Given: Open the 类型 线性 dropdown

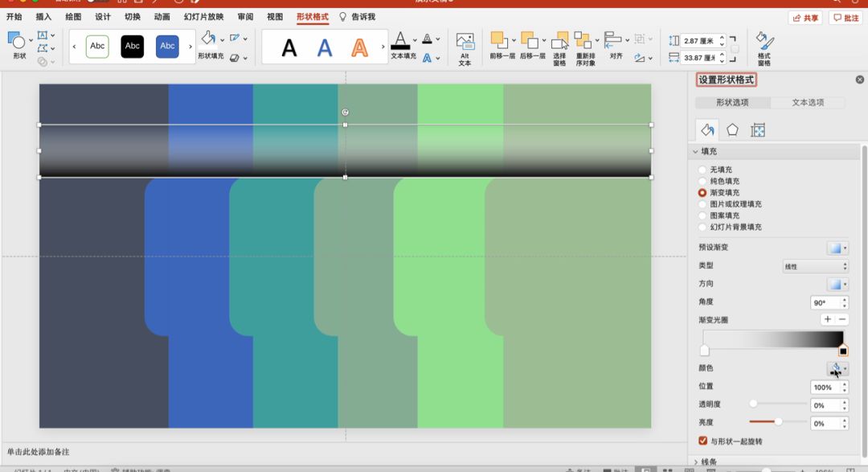Looking at the screenshot, I should point(815,266).
